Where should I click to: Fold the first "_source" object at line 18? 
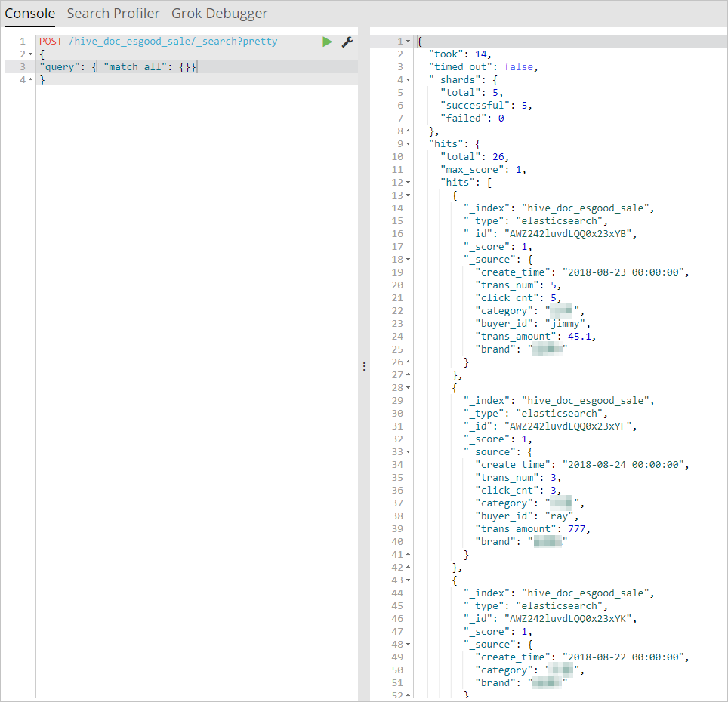pos(409,260)
